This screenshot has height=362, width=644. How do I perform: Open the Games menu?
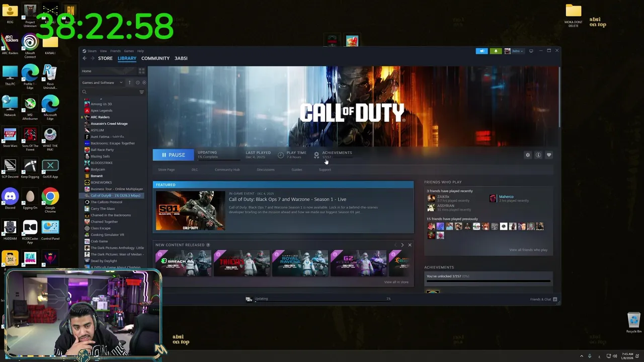(x=129, y=51)
